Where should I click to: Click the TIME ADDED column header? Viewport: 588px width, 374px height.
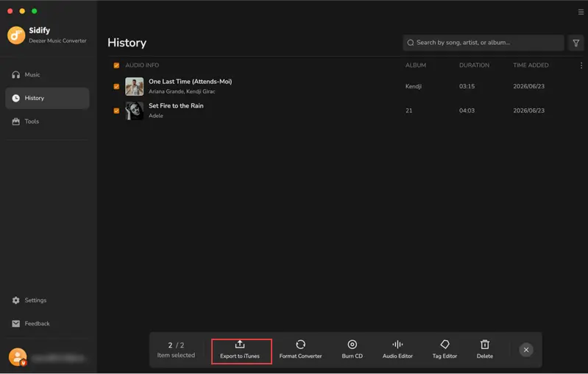point(531,66)
